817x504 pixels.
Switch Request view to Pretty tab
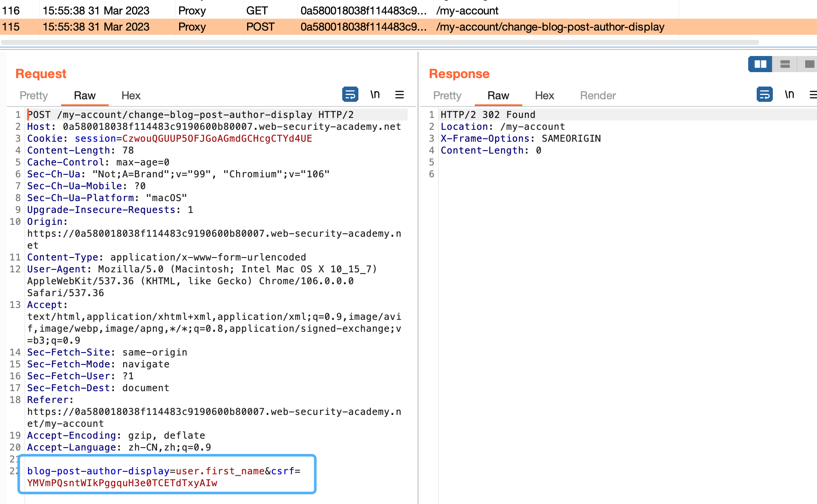point(34,95)
